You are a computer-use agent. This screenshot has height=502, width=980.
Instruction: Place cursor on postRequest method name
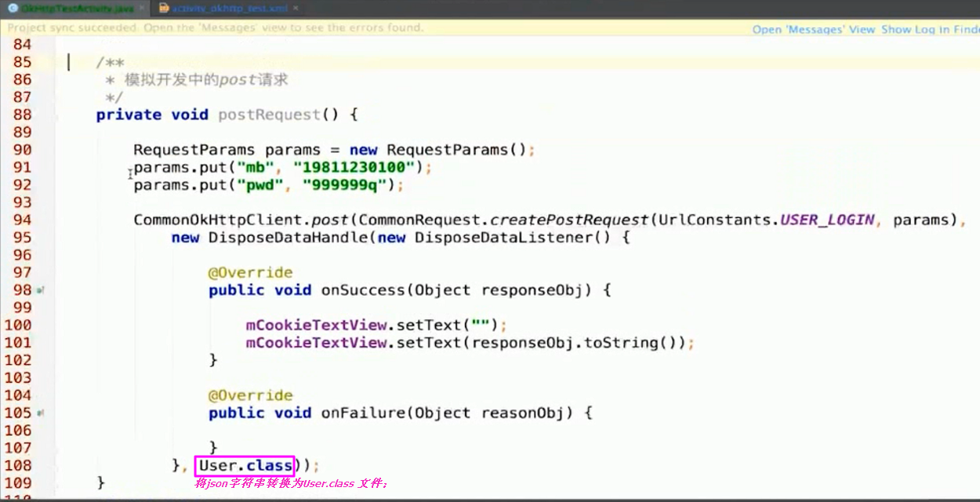click(269, 115)
